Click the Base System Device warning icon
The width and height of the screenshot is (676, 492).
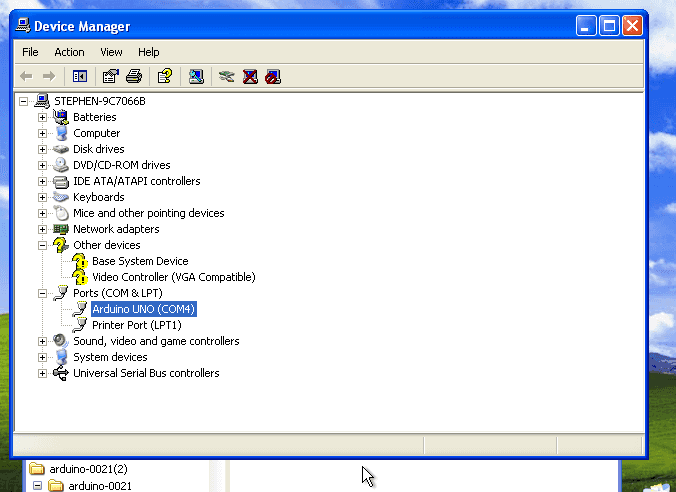(80, 261)
